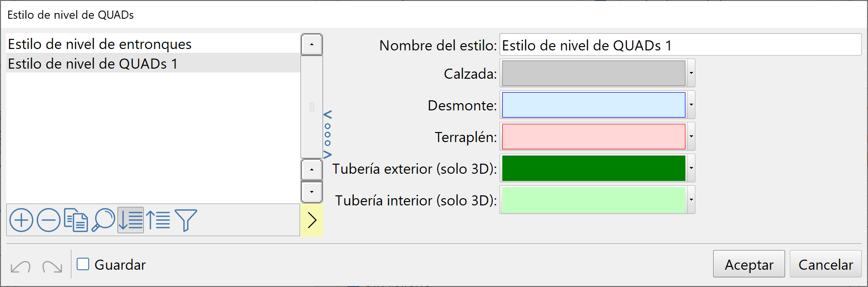Viewport: 868px width, 287px height.
Task: Open the Calzada color dropdown
Action: coord(691,73)
